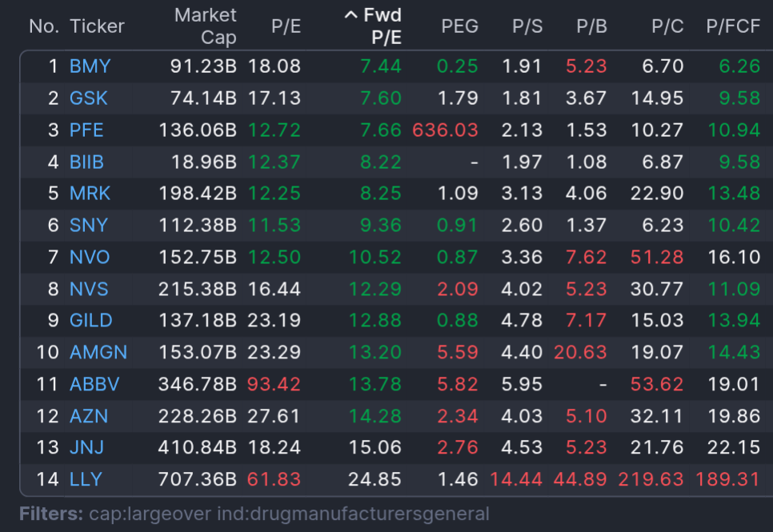This screenshot has height=532, width=773.
Task: Sort table by Market Cap header
Action: point(206,26)
